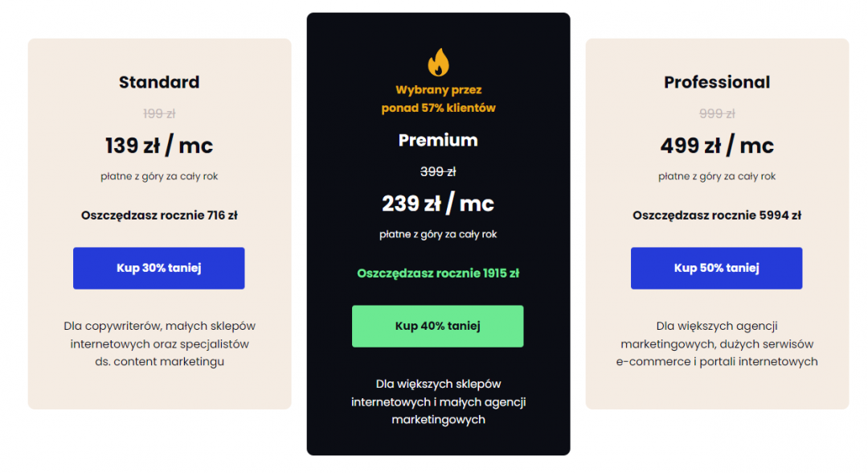Click the Standard plan heading
This screenshot has width=868, height=473.
click(x=159, y=82)
